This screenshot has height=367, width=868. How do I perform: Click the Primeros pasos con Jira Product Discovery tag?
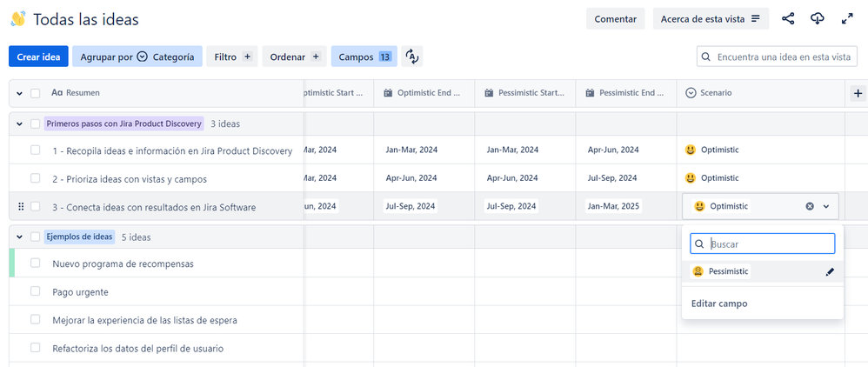point(124,123)
